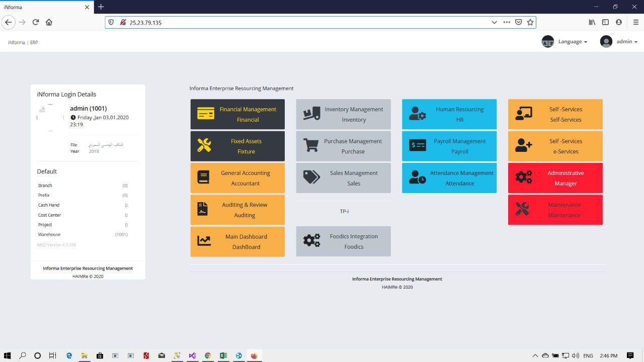The height and width of the screenshot is (362, 644).
Task: Click the URL address field
Action: (x=302, y=22)
